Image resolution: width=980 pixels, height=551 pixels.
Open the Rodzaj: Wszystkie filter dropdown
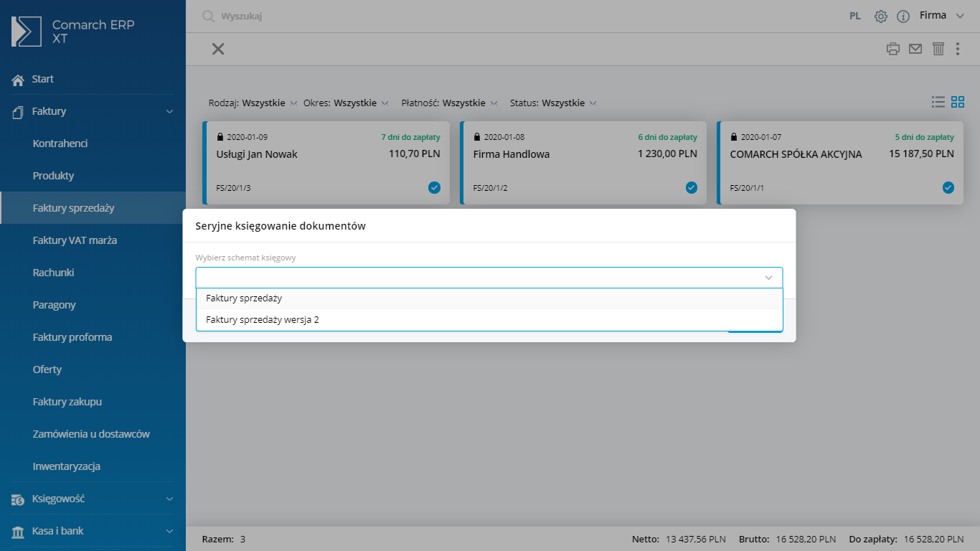point(253,103)
